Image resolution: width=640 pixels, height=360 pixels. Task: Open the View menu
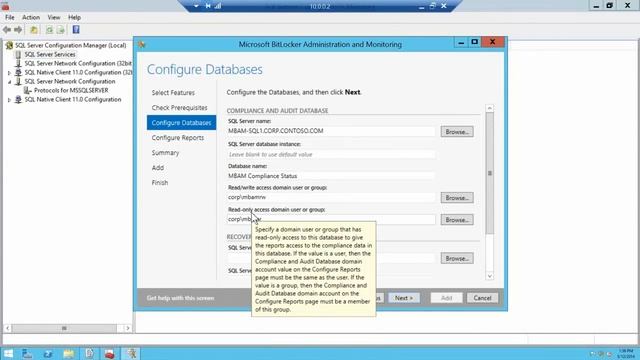click(x=53, y=18)
